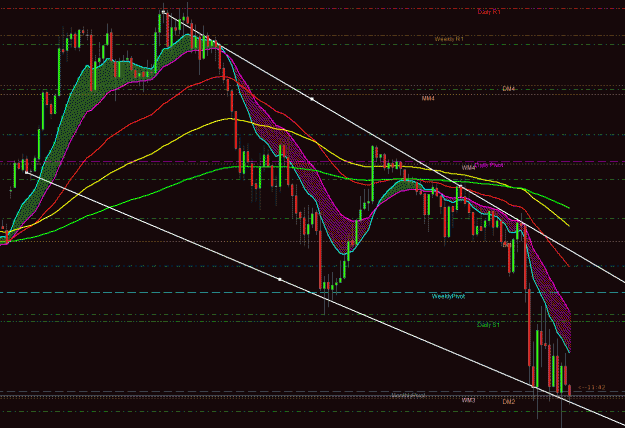
Task: Select the "MM4" level label
Action: pos(428,98)
